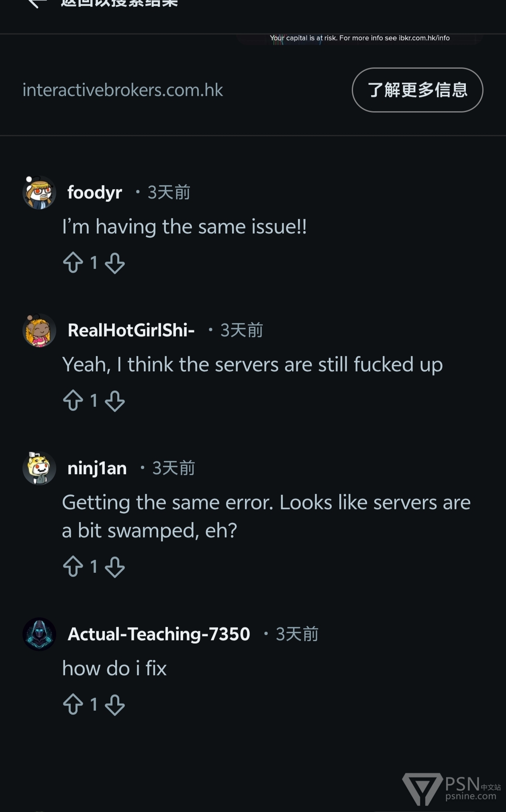The width and height of the screenshot is (506, 812).
Task: Open the interactivebrokers.com.hk ad link
Action: click(122, 90)
